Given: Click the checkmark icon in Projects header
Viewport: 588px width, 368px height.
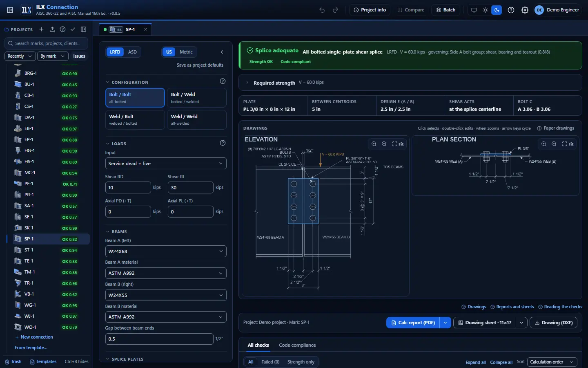Looking at the screenshot, I should (x=73, y=29).
